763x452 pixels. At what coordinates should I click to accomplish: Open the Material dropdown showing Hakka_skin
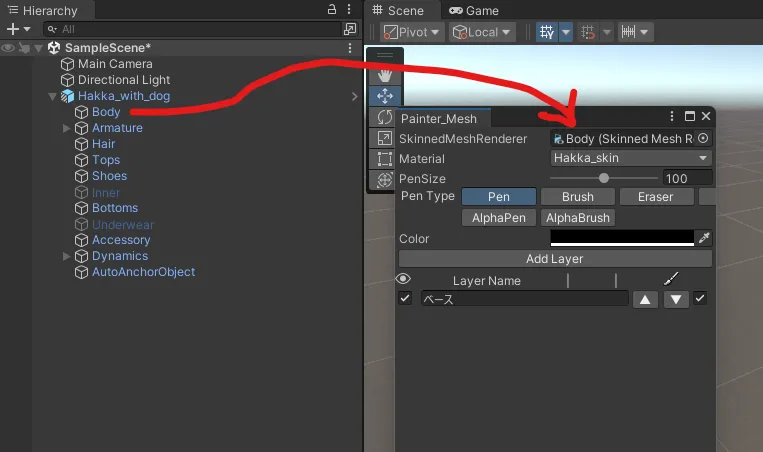(631, 158)
